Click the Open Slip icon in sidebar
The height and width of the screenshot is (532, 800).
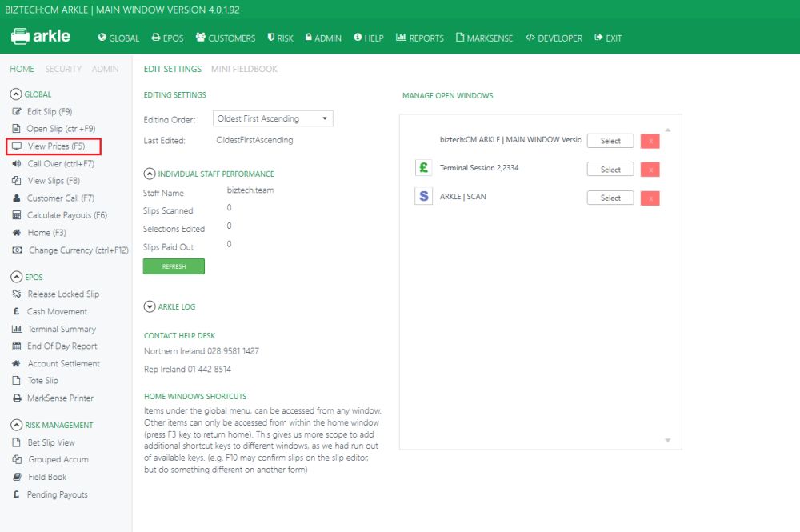tap(15, 128)
